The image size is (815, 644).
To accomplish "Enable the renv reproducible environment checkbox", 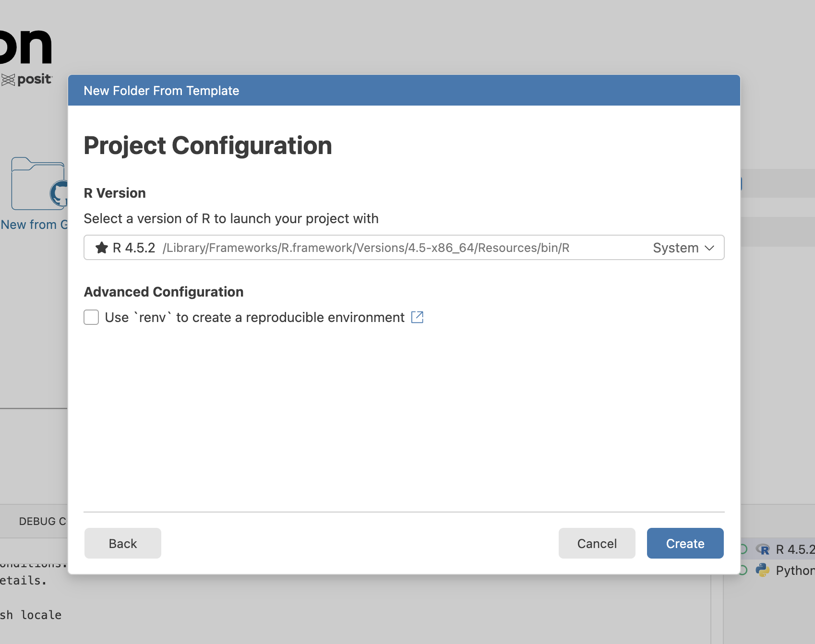I will (91, 317).
